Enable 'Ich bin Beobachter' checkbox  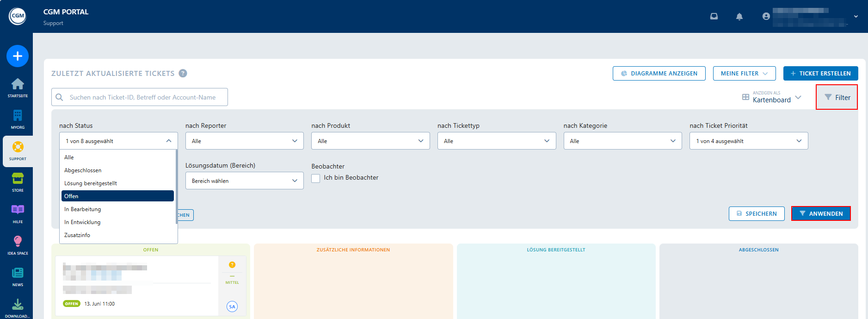pos(316,178)
